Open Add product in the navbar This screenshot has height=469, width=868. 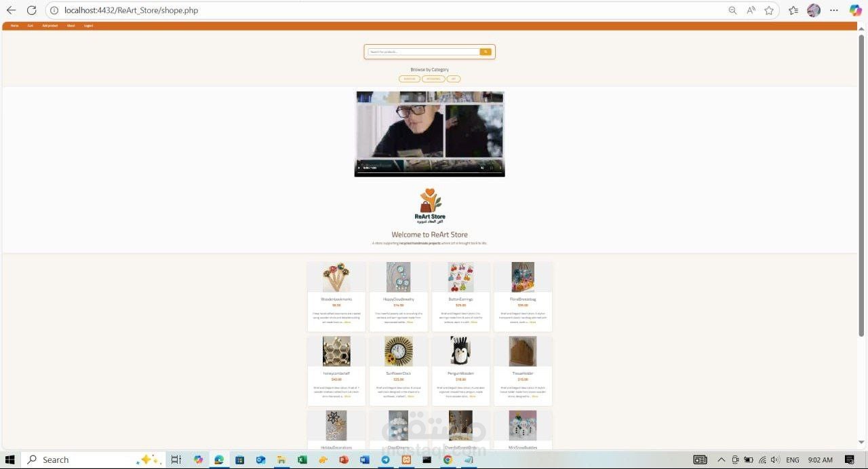[x=50, y=26]
